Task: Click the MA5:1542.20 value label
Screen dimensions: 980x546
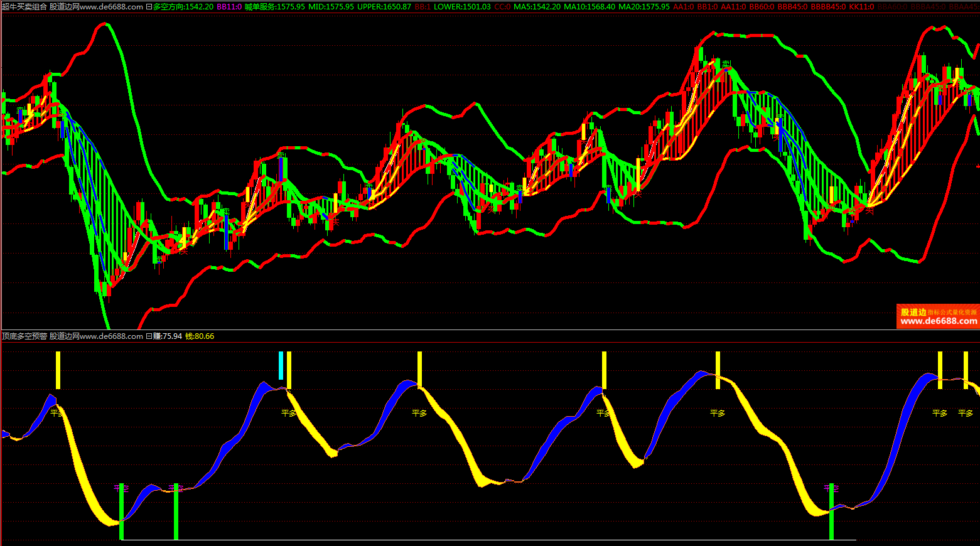Action: pyautogui.click(x=537, y=7)
